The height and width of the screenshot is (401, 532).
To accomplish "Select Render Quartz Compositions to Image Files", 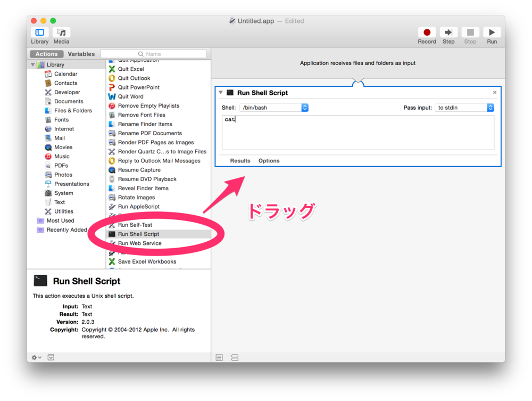I will (162, 151).
